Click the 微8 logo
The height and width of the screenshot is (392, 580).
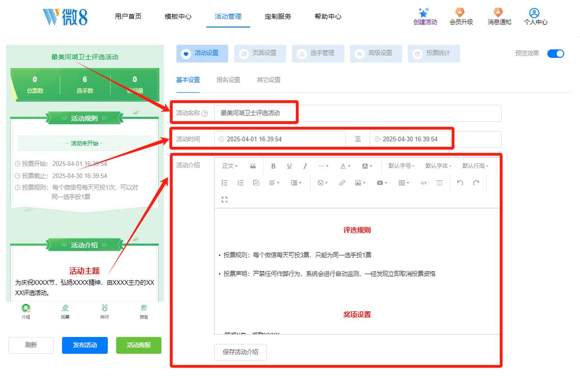pyautogui.click(x=65, y=16)
